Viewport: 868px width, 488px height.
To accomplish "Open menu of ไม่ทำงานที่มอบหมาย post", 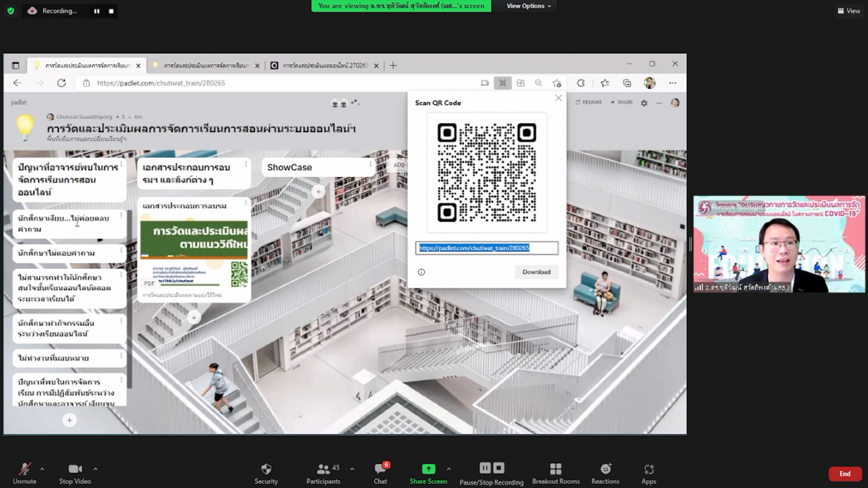I will pyautogui.click(x=121, y=356).
